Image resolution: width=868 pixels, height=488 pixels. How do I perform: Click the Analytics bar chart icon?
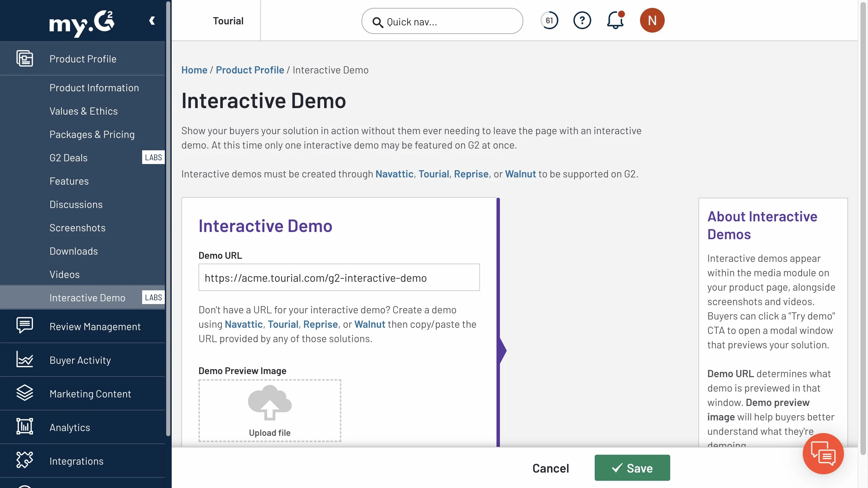click(25, 427)
